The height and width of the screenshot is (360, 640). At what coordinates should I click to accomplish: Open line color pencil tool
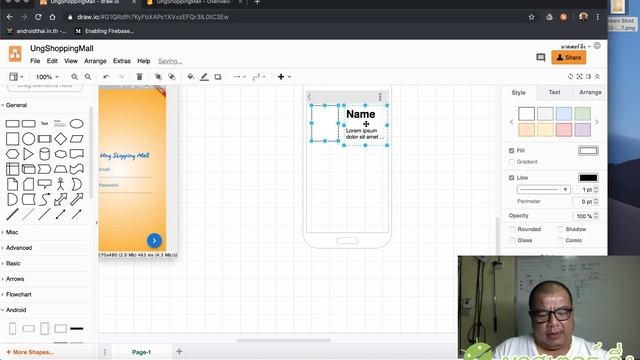(204, 77)
